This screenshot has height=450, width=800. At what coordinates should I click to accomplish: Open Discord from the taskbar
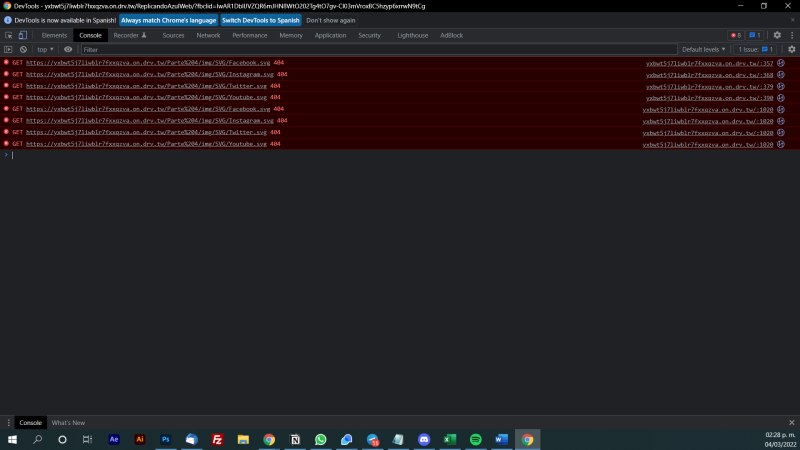pyautogui.click(x=424, y=439)
